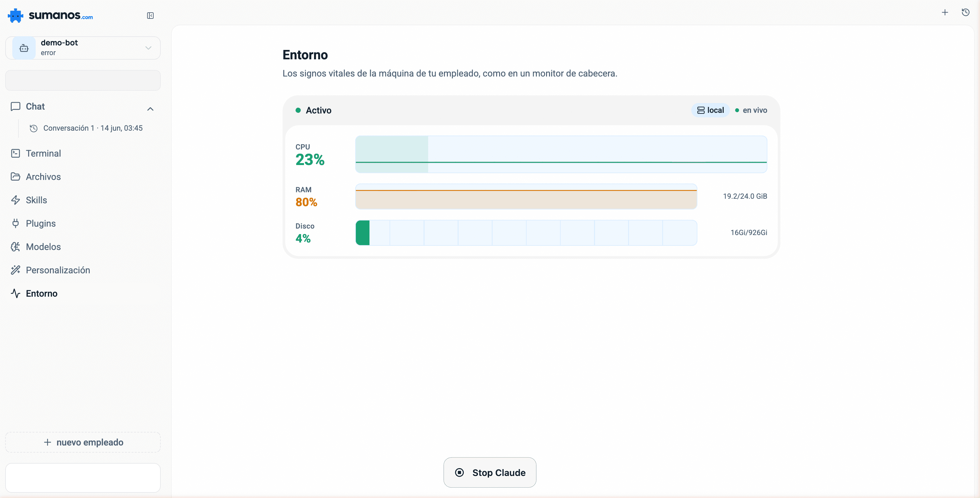Click the empty field below demo-bot selector
Image resolution: width=980 pixels, height=498 pixels.
(83, 80)
